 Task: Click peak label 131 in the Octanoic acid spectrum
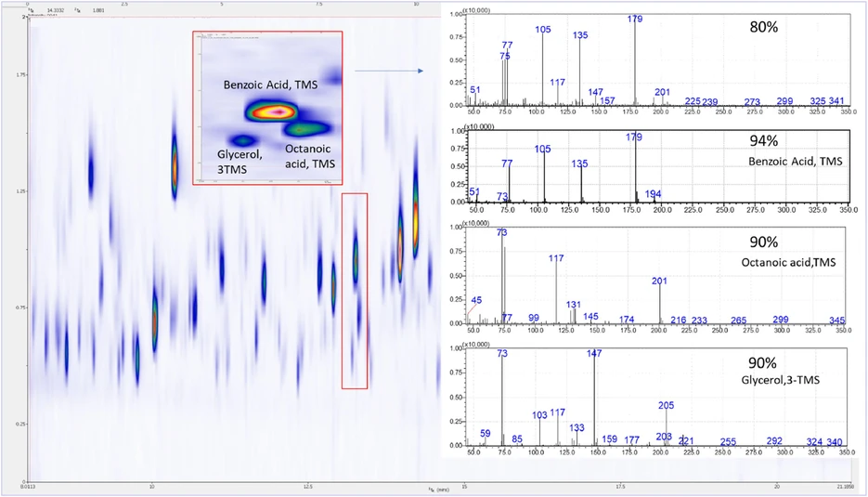pyautogui.click(x=574, y=304)
